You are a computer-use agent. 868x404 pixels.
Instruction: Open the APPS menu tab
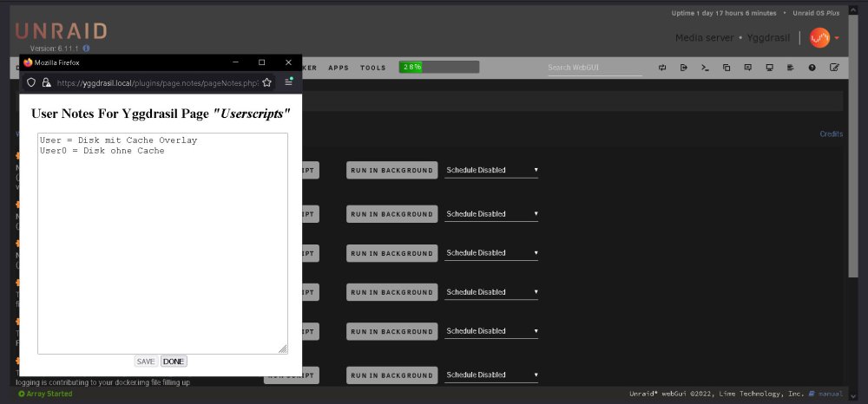point(339,68)
